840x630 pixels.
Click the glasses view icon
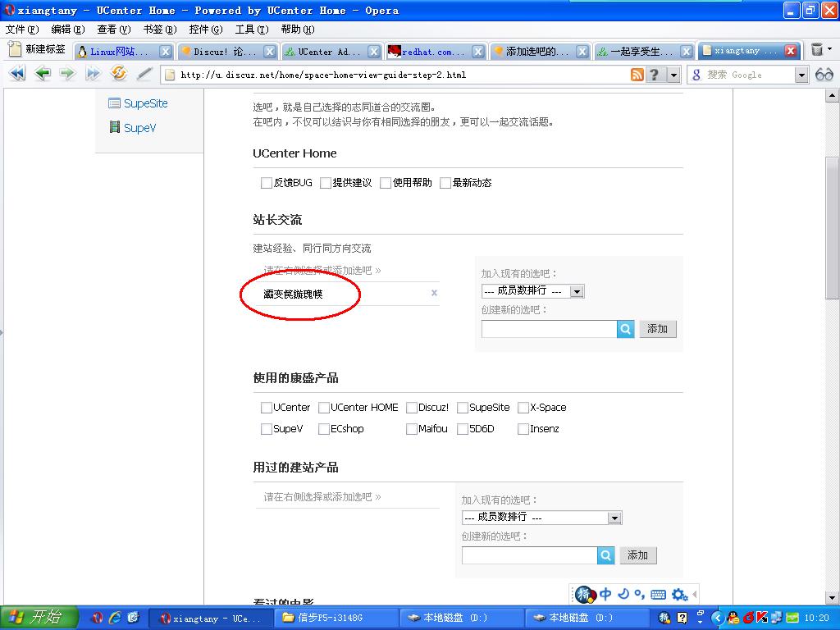[824, 75]
